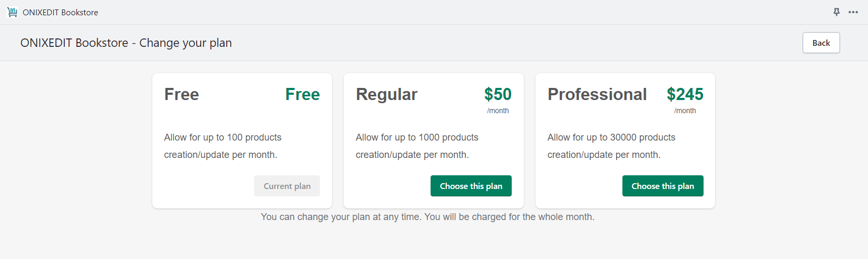Viewport: 868px width, 259px height.
Task: Click the /month label under $245
Action: coord(685,111)
